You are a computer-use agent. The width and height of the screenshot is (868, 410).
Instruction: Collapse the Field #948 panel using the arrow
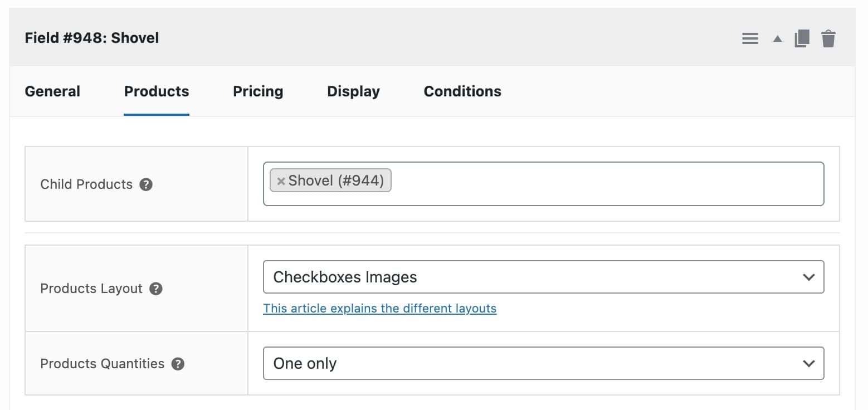(777, 39)
